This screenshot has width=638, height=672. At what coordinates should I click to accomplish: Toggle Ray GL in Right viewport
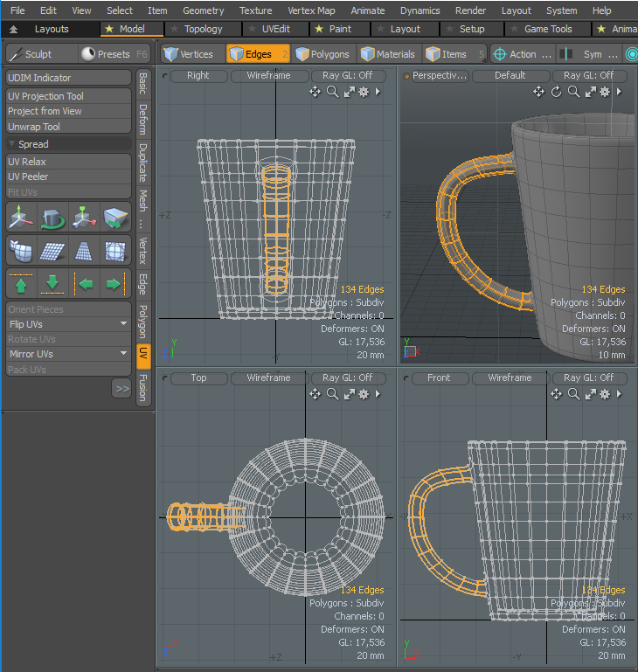[347, 75]
